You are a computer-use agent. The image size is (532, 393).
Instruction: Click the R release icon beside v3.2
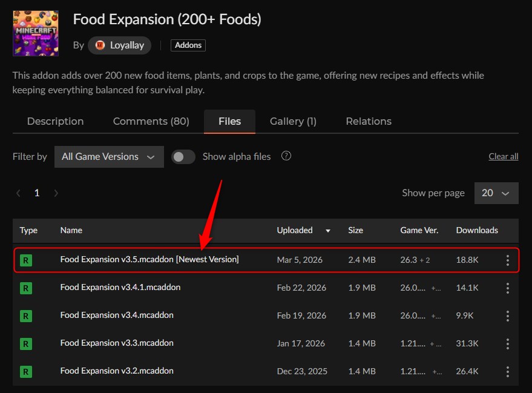(x=25, y=371)
